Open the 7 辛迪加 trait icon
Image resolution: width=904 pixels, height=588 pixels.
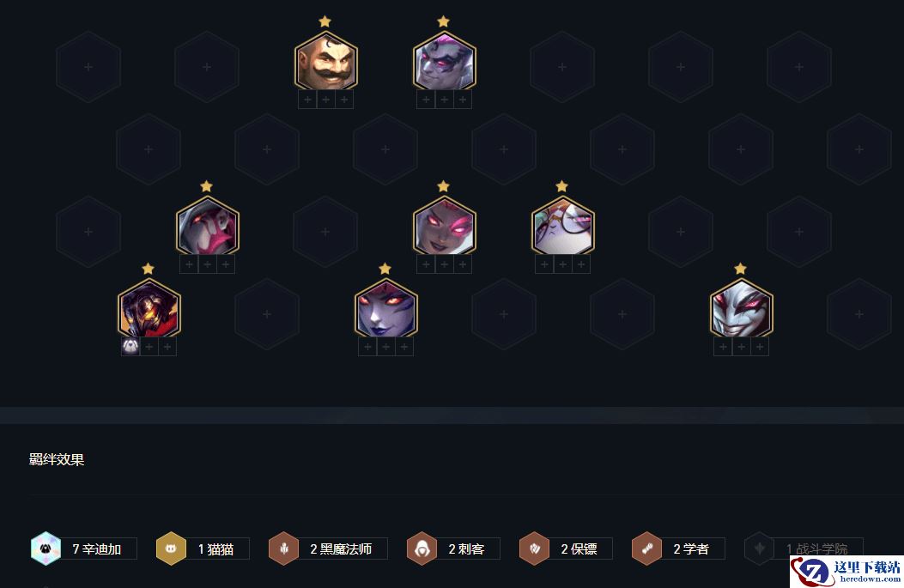tap(46, 549)
